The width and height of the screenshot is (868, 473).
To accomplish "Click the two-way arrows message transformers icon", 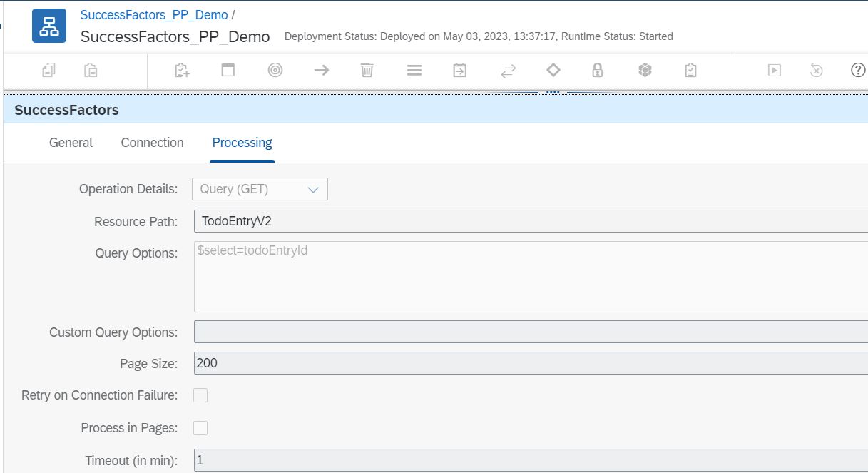I will point(508,71).
